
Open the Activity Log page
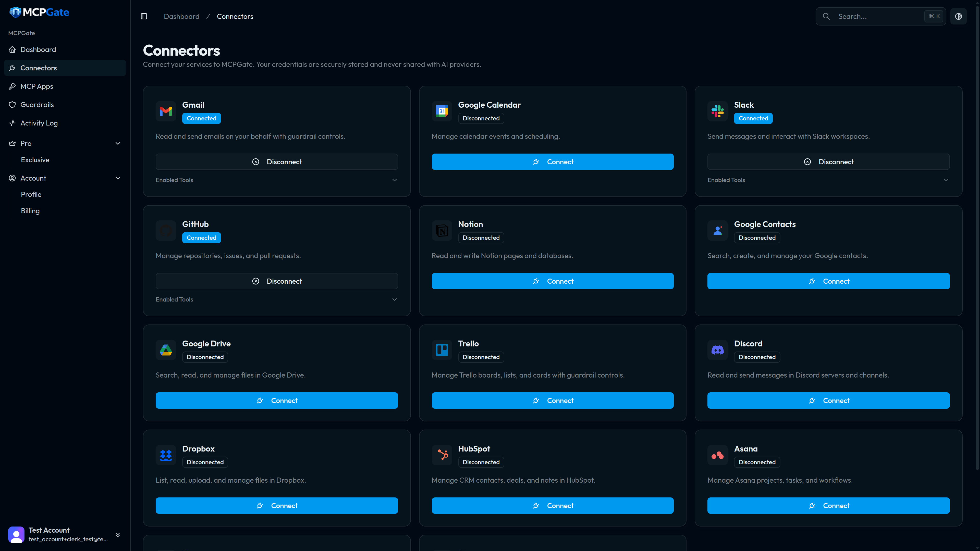39,123
